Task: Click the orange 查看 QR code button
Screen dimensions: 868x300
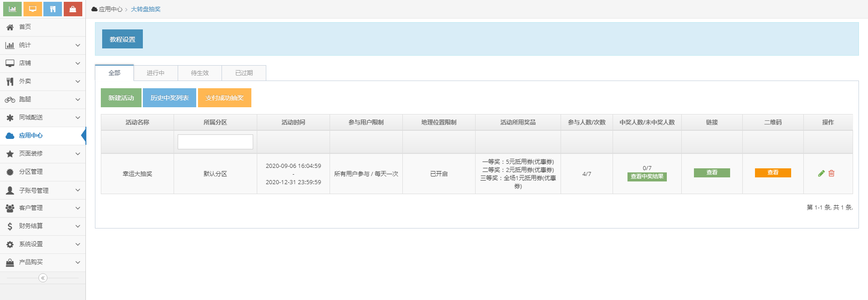Action: coord(773,173)
